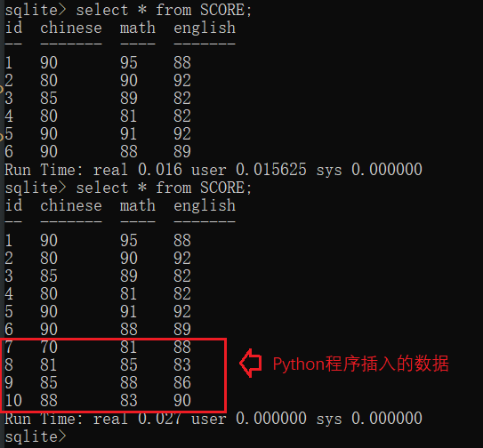Image resolution: width=483 pixels, height=448 pixels.
Task: Click math score 85 in row 8
Action: click(128, 364)
